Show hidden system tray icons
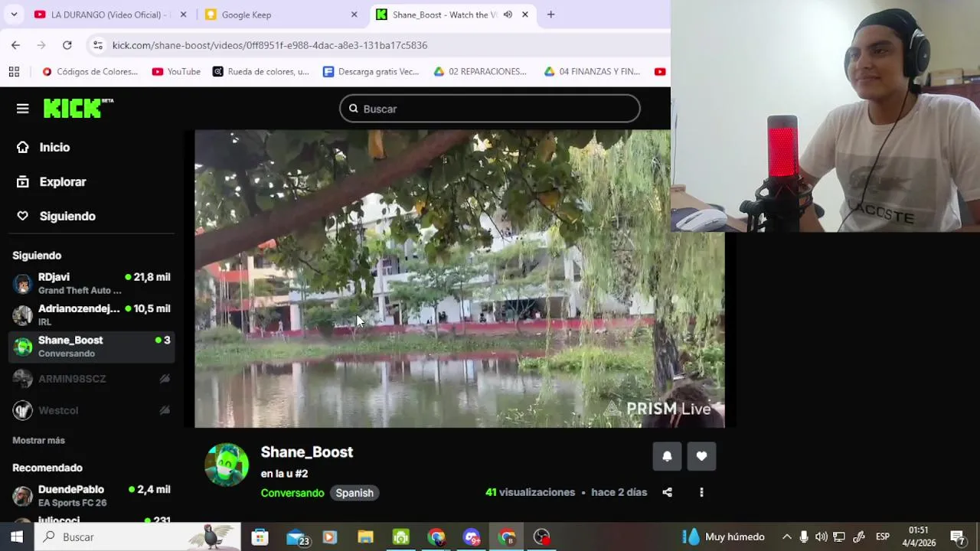The width and height of the screenshot is (980, 551). [x=786, y=536]
